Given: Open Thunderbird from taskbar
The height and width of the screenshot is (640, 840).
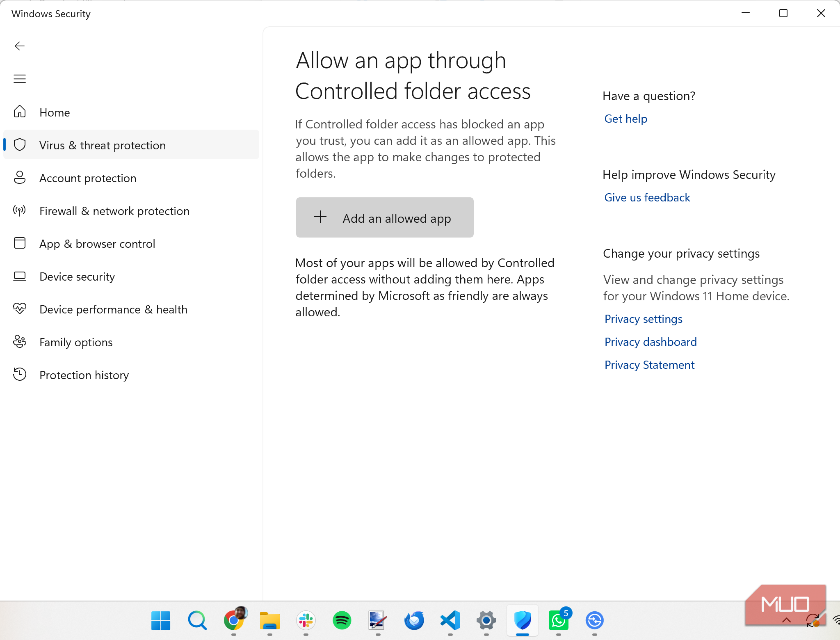Looking at the screenshot, I should (414, 620).
